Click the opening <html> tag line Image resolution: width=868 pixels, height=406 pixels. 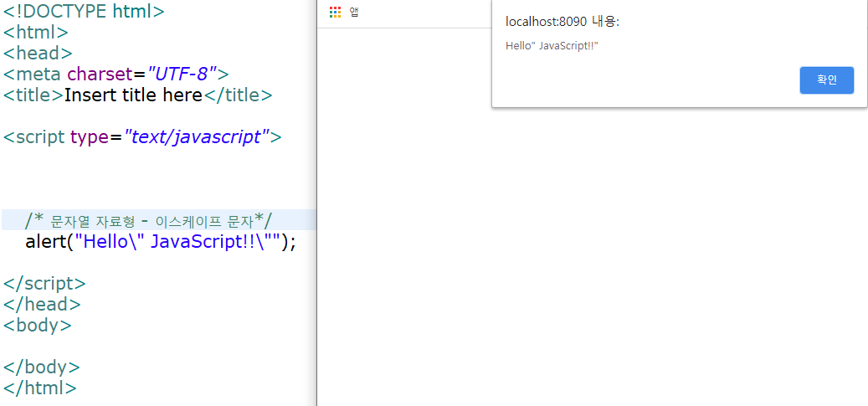click(35, 32)
